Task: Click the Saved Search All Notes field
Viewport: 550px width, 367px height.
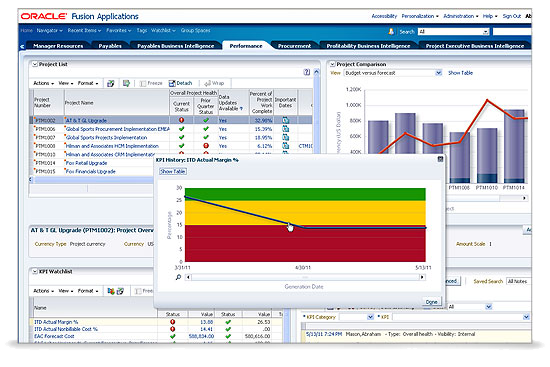Action: pos(518,281)
